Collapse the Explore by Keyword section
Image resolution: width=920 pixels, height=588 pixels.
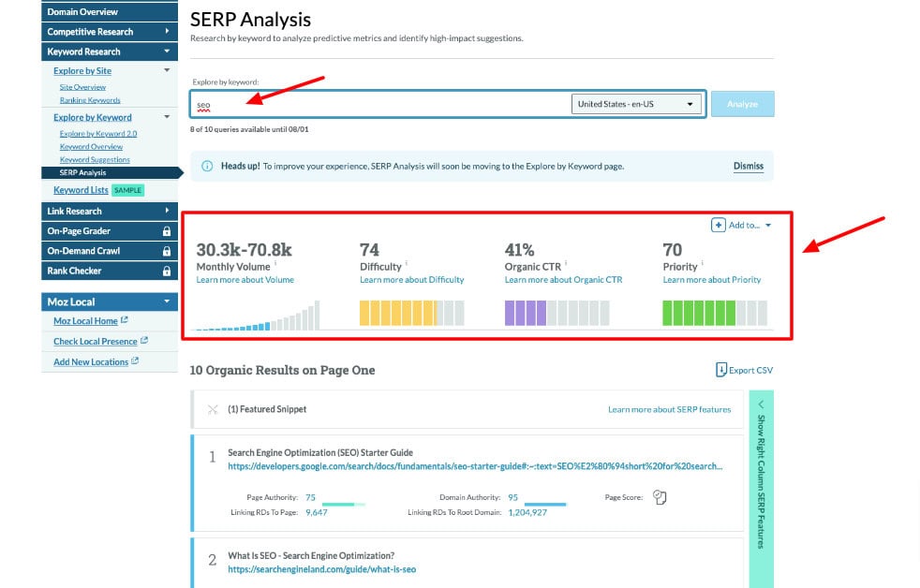pyautogui.click(x=167, y=117)
